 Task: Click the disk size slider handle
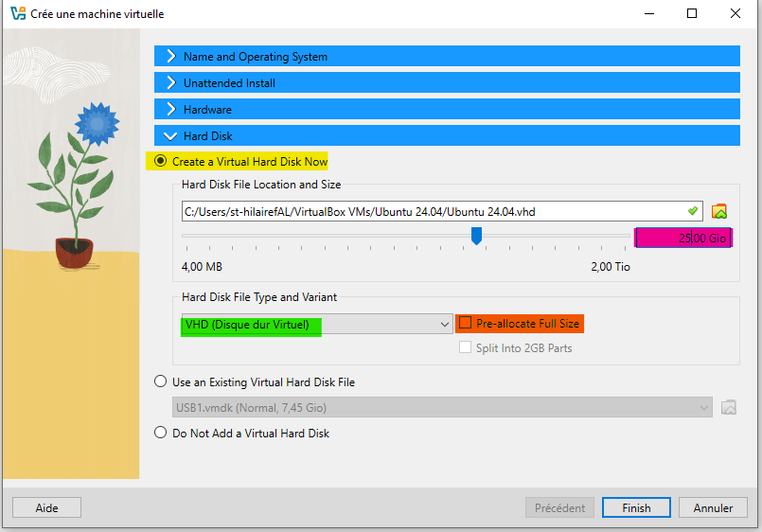[477, 236]
